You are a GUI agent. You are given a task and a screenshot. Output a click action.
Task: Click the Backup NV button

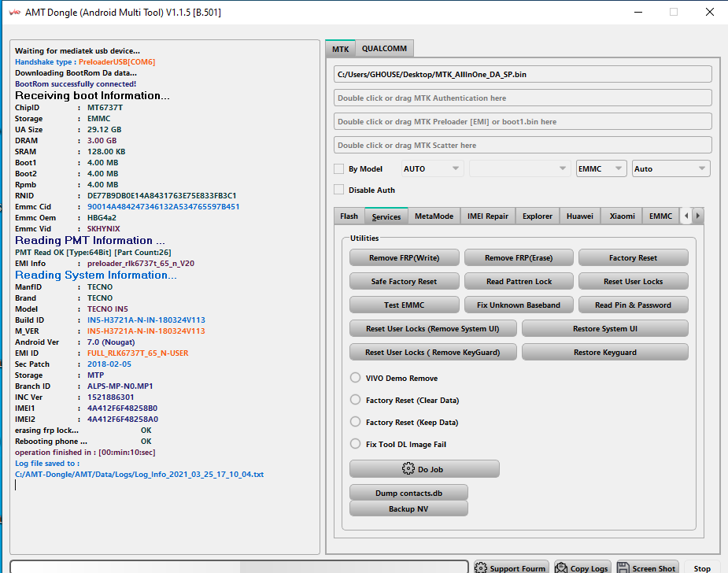[x=408, y=509]
